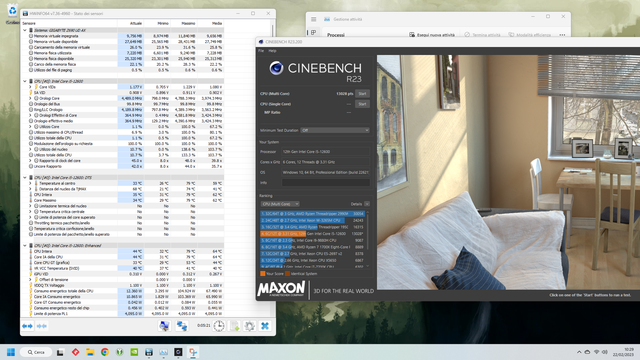Click Task Manager three-dots more options
The image size is (640, 360).
562,35
